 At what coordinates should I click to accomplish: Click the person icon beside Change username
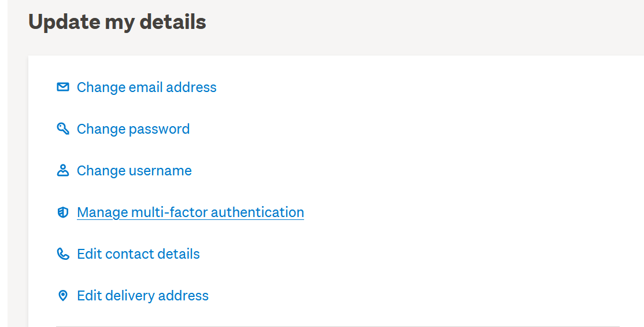coord(63,171)
